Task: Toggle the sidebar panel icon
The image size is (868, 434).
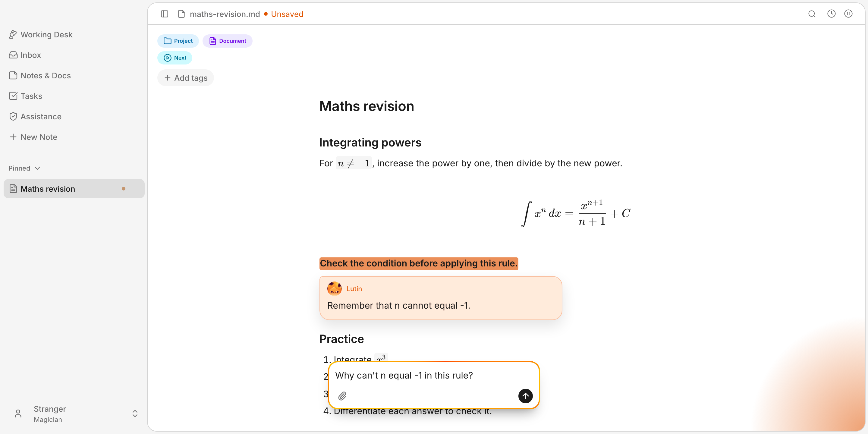Action: (x=165, y=14)
